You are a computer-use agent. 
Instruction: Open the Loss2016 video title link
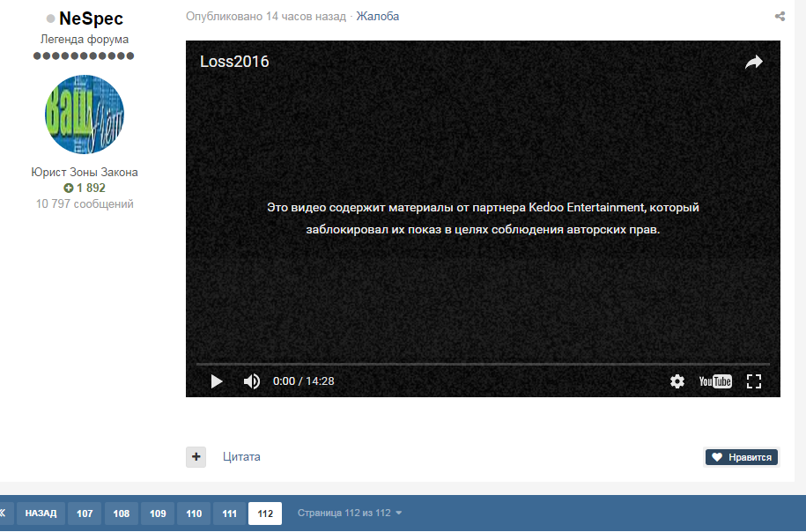(234, 62)
